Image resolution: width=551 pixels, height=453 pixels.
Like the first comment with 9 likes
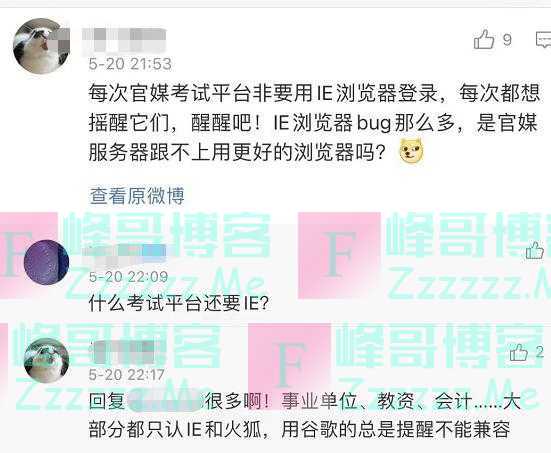(484, 39)
